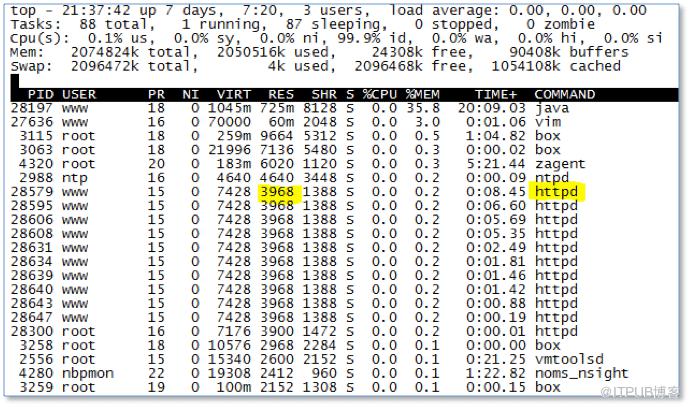Click the %CPU column header
This screenshot has width=690, height=407.
(x=380, y=94)
